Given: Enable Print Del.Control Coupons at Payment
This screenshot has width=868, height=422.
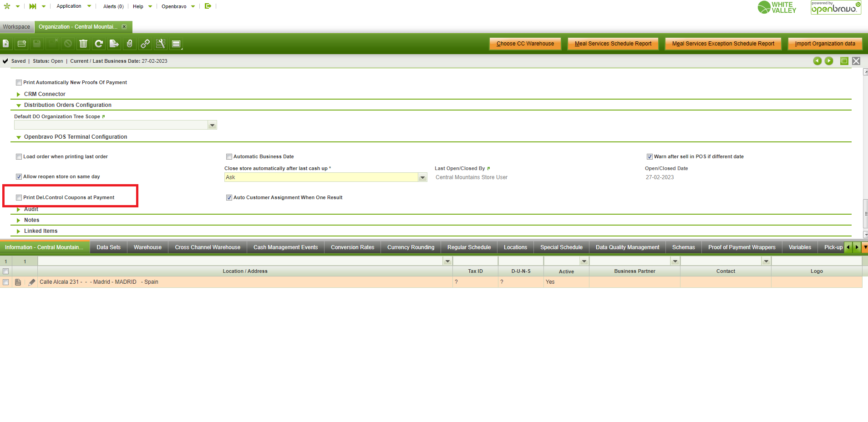Looking at the screenshot, I should (x=19, y=198).
